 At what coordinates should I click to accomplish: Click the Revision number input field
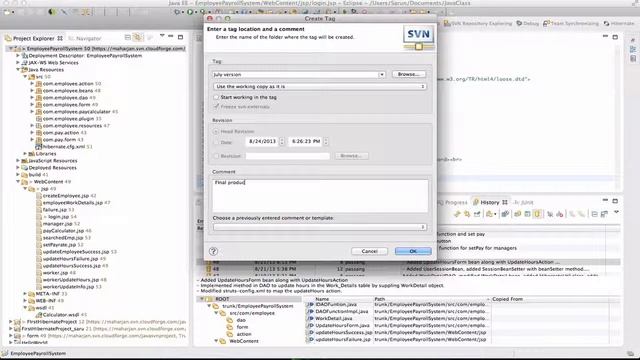287,156
